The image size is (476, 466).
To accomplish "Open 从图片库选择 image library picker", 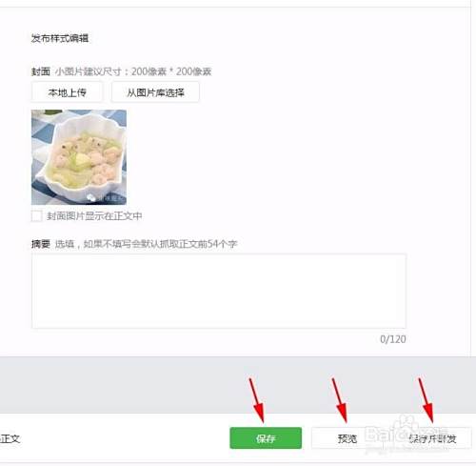I will [x=155, y=92].
